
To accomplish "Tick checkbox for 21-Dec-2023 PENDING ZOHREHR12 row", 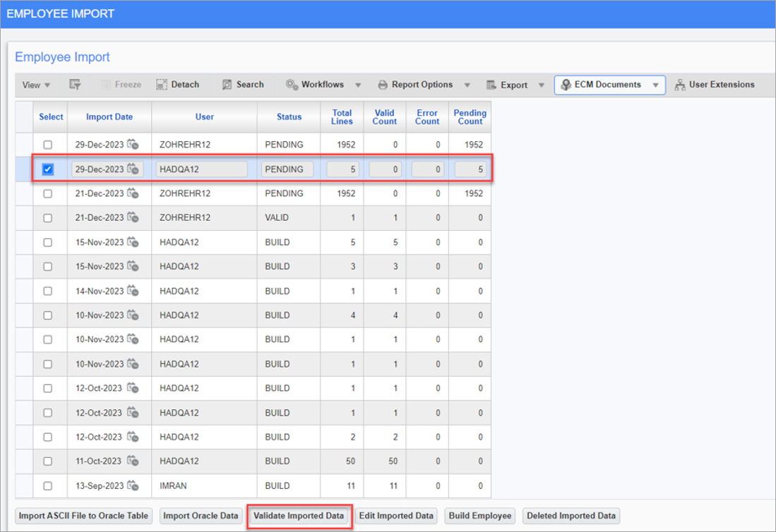I will pyautogui.click(x=47, y=194).
